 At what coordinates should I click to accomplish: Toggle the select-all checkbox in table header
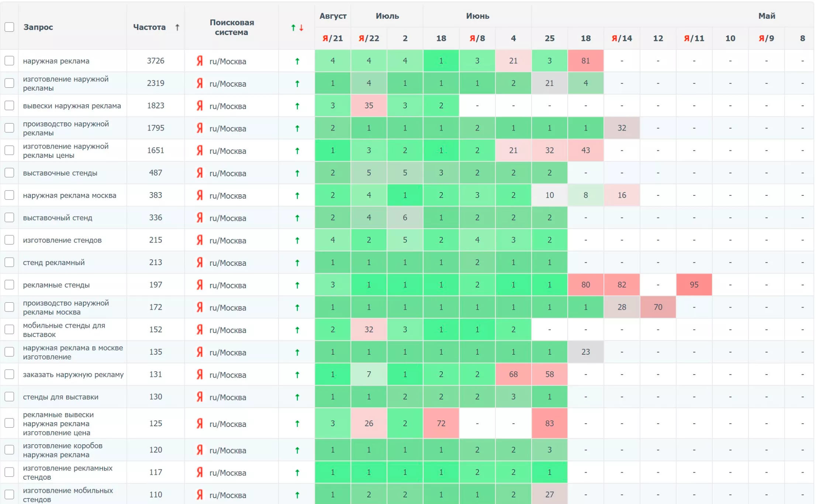click(x=9, y=27)
